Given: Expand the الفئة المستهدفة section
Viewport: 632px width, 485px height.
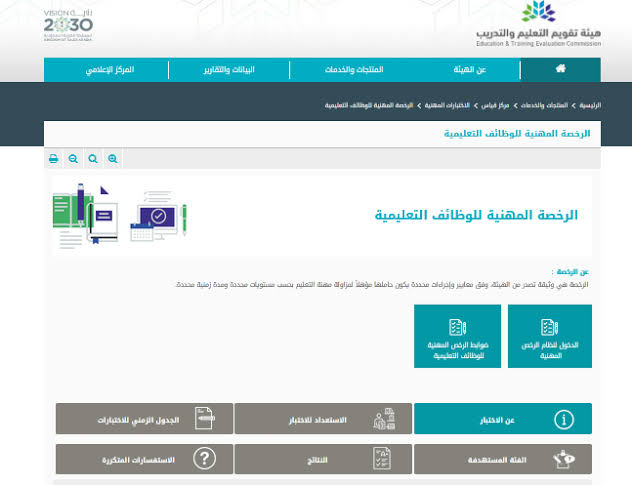Looking at the screenshot, I should pyautogui.click(x=502, y=459).
